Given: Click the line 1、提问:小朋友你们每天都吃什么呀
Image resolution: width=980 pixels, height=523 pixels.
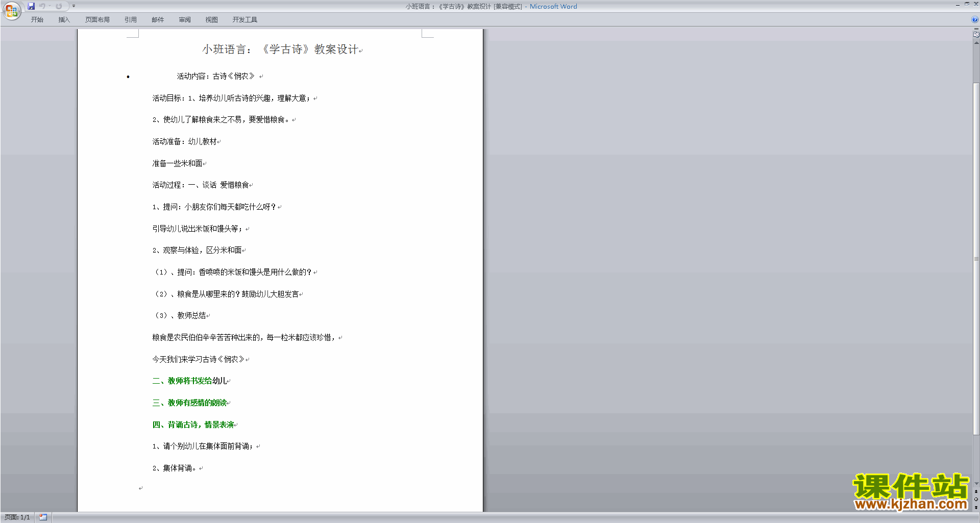Looking at the screenshot, I should [214, 207].
